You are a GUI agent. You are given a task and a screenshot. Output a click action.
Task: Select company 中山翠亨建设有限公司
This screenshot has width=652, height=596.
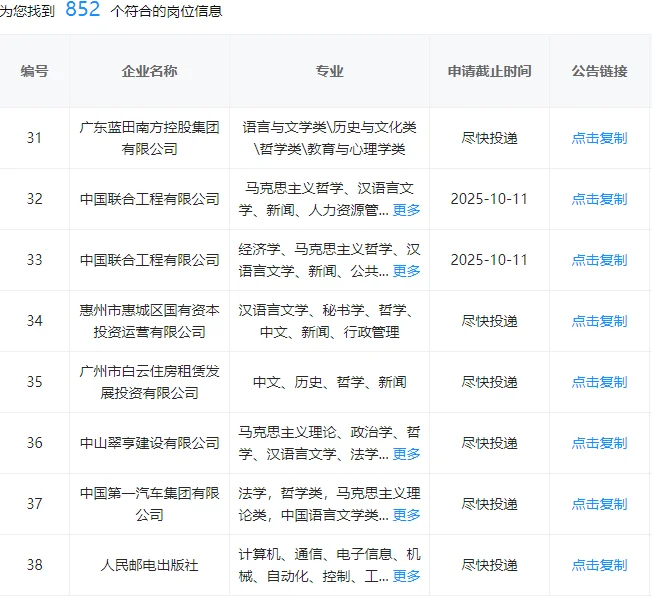coord(149,443)
